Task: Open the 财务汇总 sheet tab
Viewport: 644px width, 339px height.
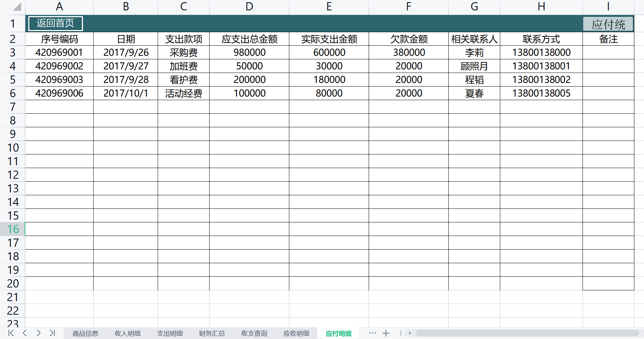Action: tap(212, 333)
